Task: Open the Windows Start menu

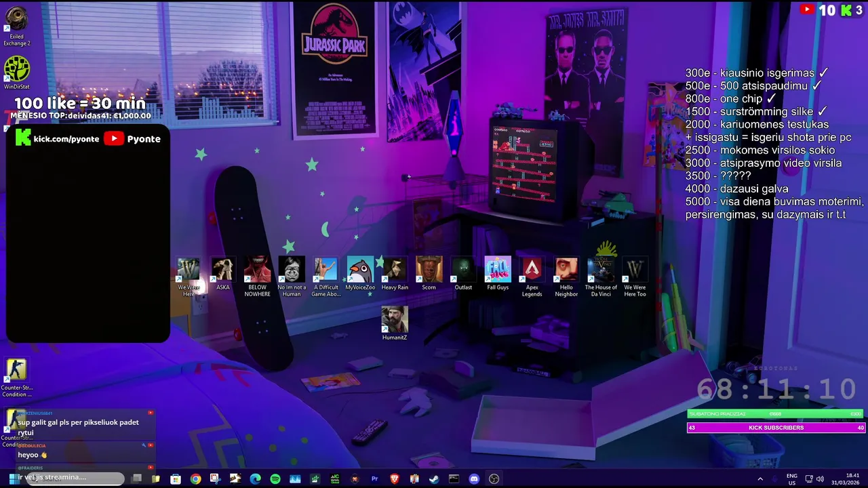Action: (x=13, y=479)
